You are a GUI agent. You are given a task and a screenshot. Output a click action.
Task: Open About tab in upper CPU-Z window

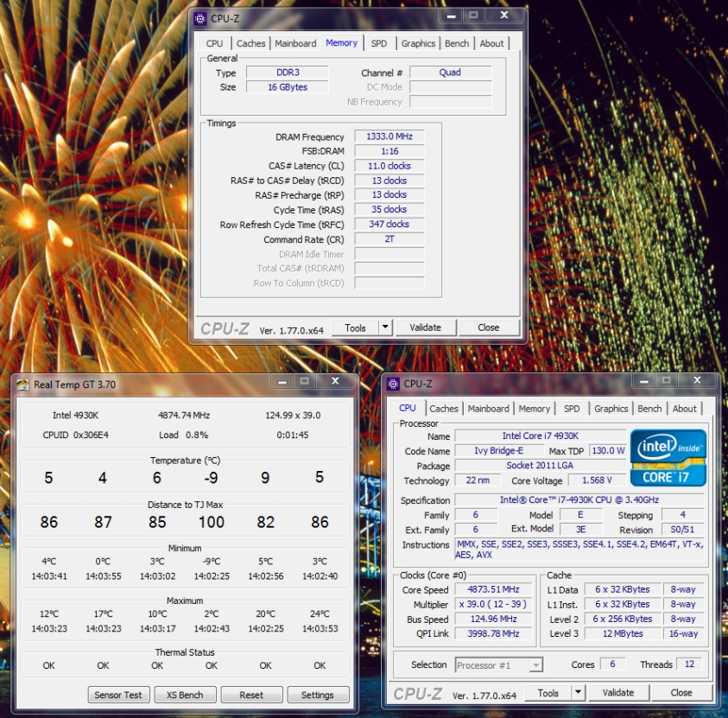click(x=491, y=43)
